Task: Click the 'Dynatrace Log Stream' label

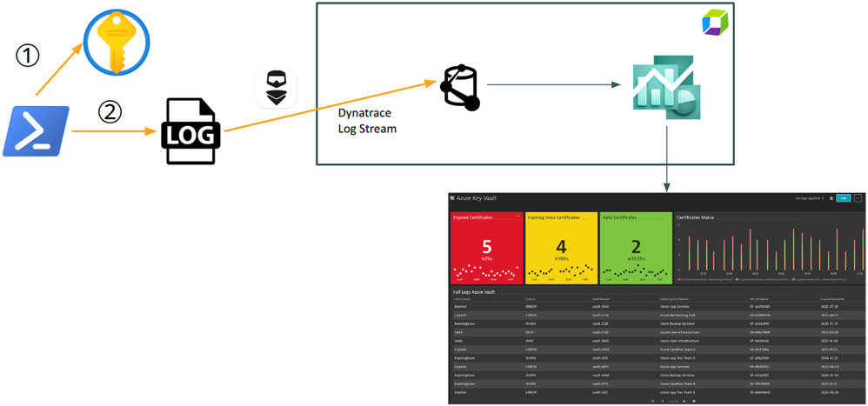Action: click(x=368, y=123)
